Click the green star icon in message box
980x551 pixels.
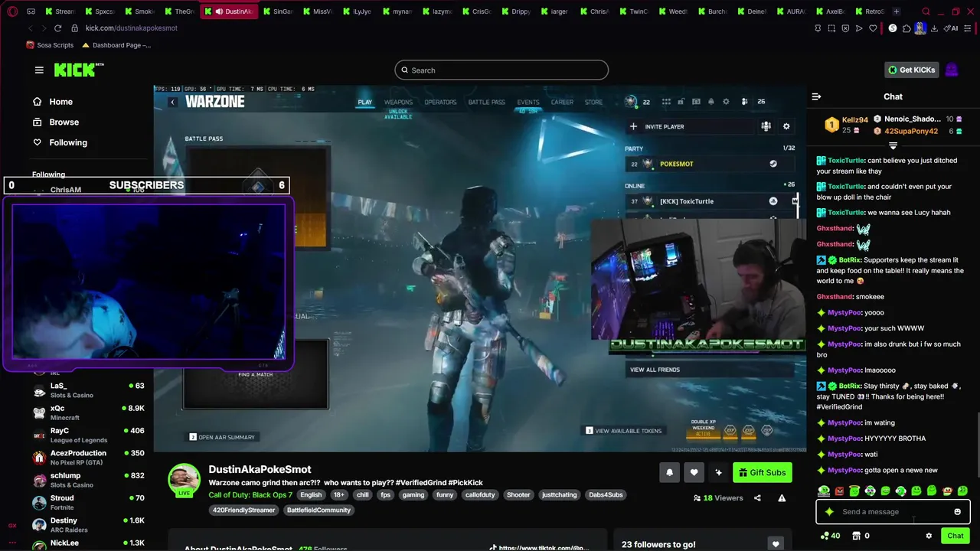click(x=829, y=512)
